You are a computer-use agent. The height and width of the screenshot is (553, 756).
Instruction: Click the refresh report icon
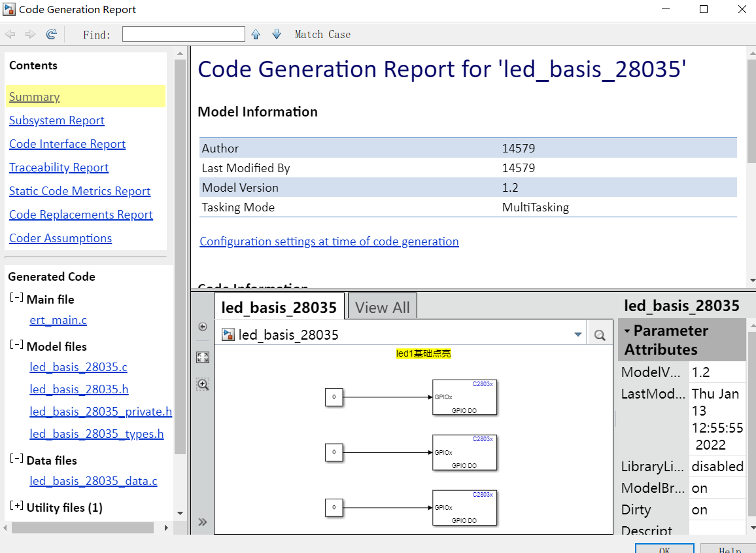(52, 34)
